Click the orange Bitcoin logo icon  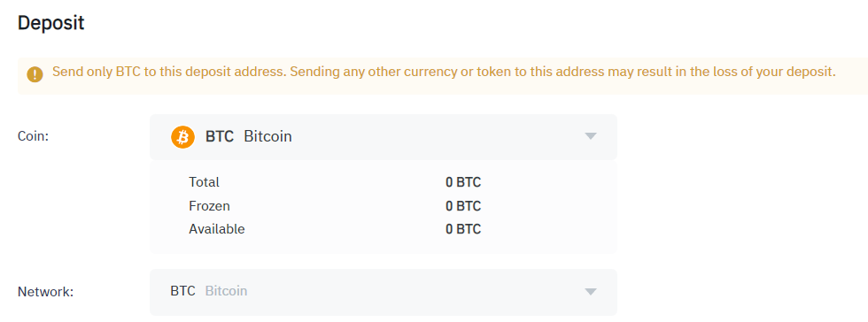click(x=182, y=136)
